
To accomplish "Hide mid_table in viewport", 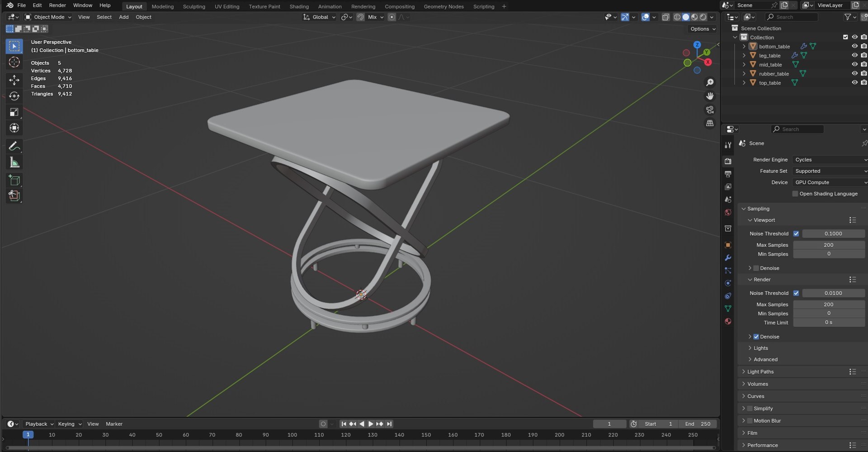I will click(x=854, y=64).
